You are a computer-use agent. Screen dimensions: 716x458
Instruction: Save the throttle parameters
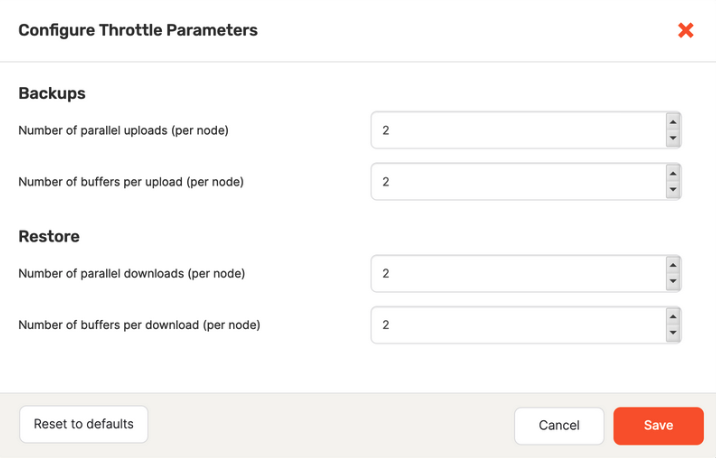point(658,425)
